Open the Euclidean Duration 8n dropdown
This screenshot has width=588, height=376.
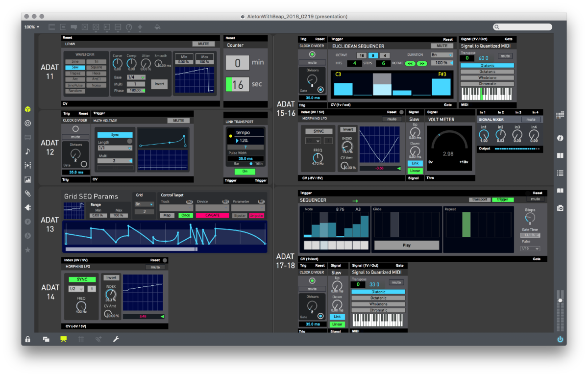(x=442, y=55)
